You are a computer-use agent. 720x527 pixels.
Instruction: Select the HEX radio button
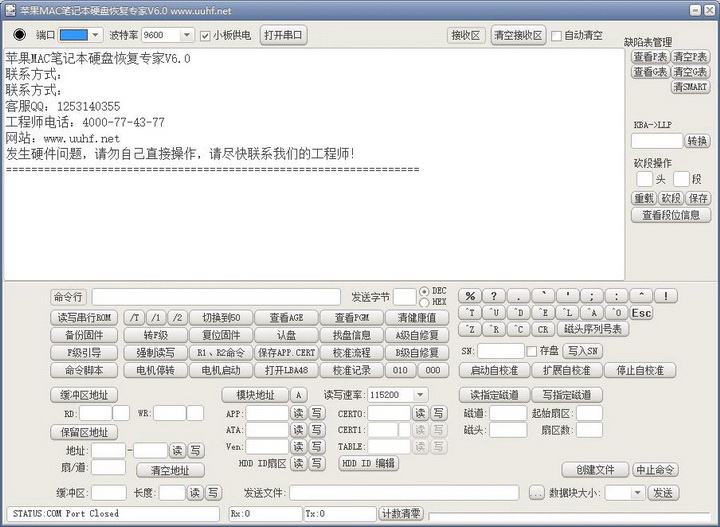pyautogui.click(x=424, y=302)
